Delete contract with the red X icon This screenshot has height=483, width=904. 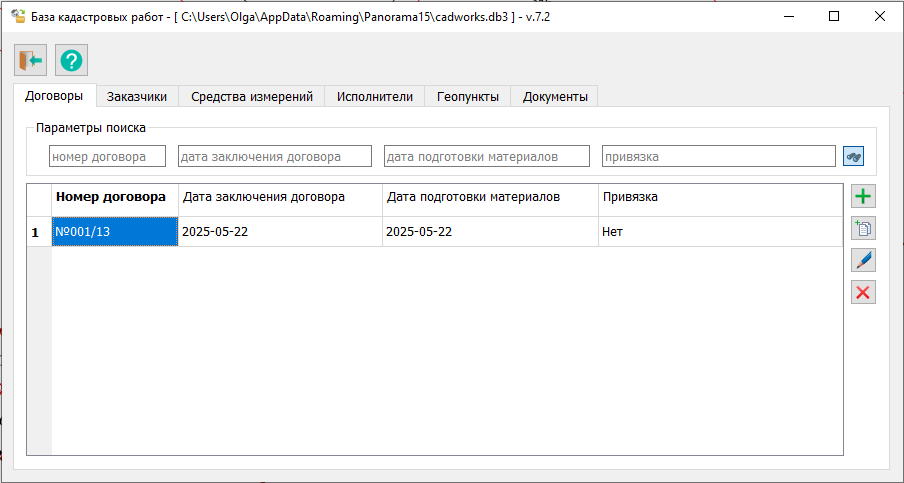click(863, 292)
